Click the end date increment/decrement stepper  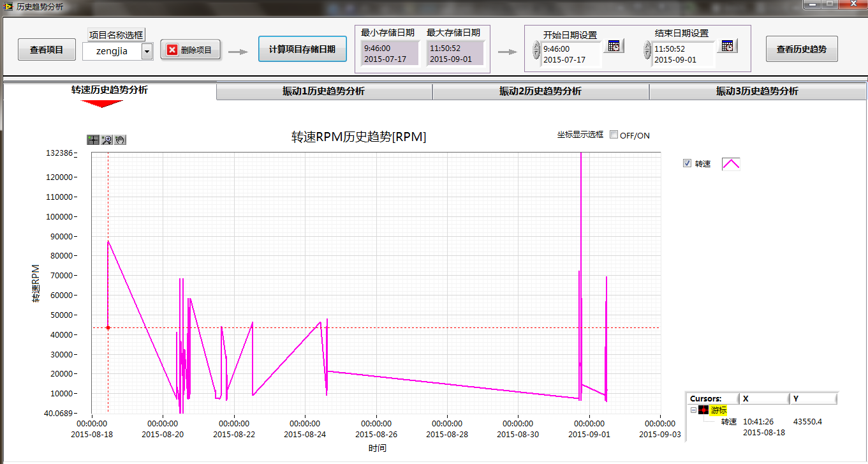click(x=647, y=50)
